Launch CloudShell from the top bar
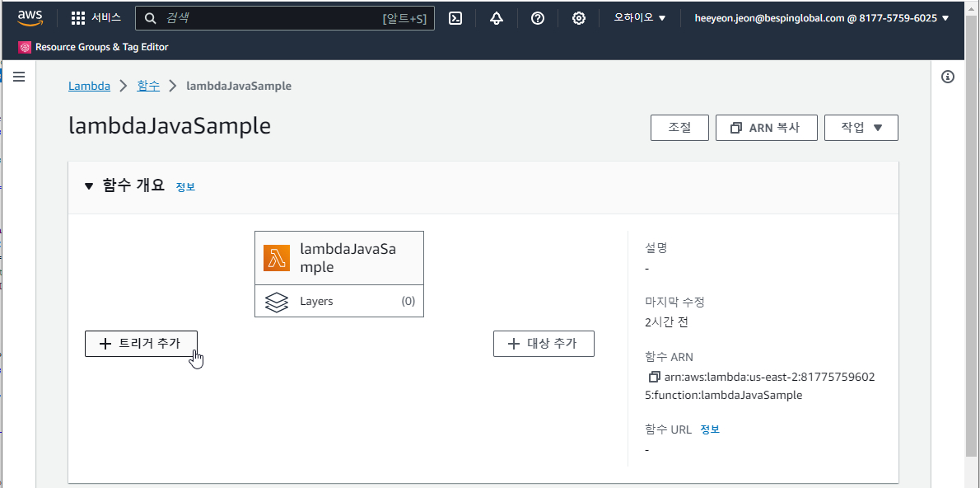The image size is (980, 488). (x=455, y=18)
